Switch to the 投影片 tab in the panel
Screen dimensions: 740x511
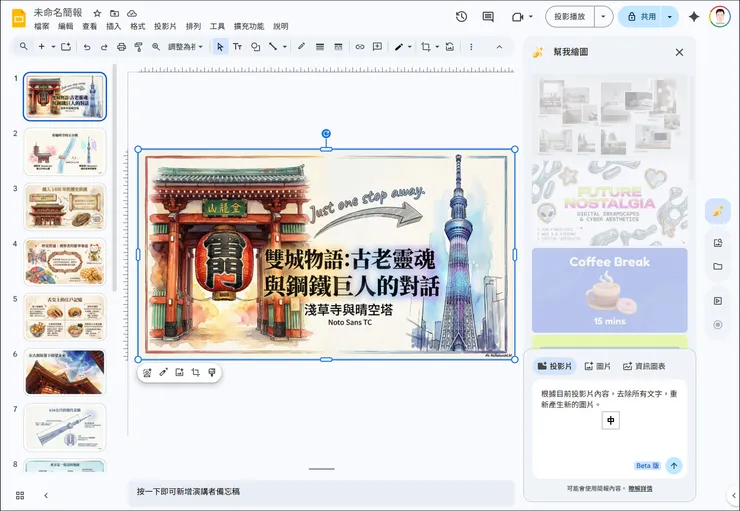555,366
